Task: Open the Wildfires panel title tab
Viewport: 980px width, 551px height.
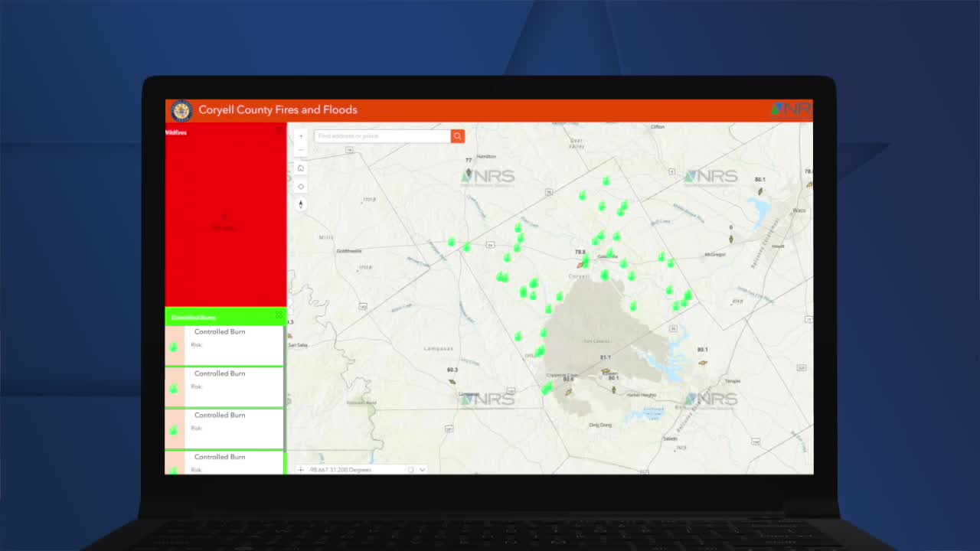Action: click(x=178, y=132)
